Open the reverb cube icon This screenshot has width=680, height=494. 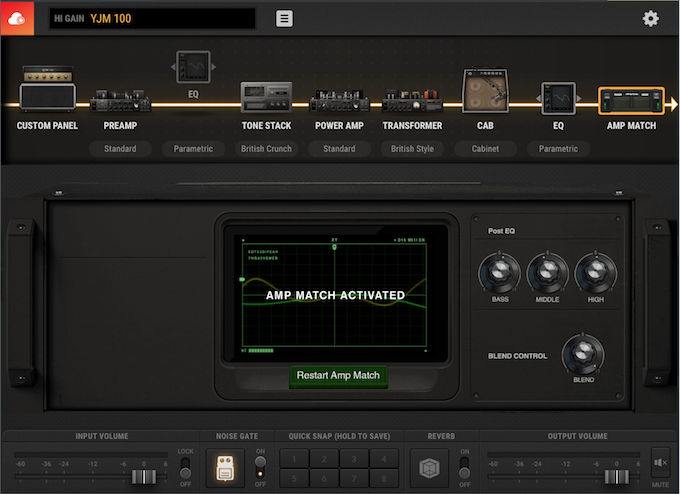(x=429, y=468)
